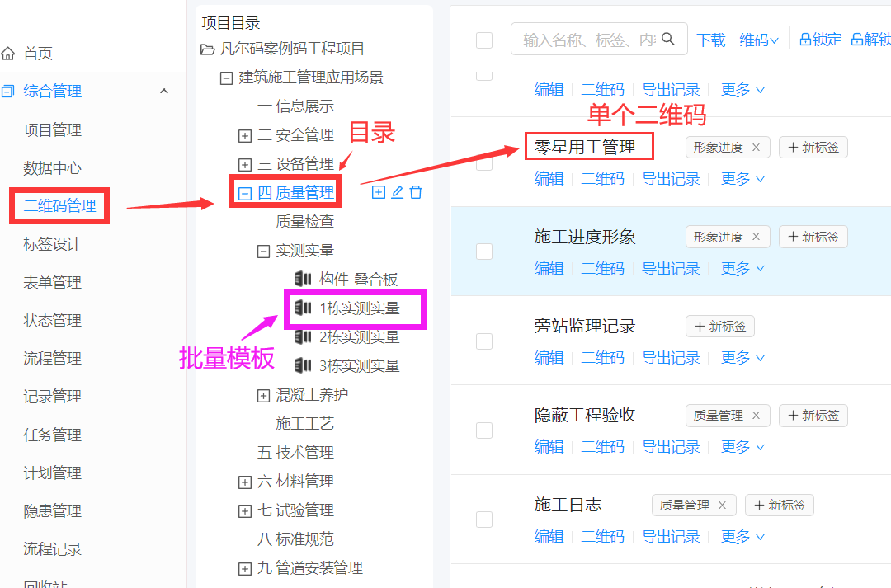Collapse the 综合管理 sidebar section
This screenshot has height=588, width=891.
pos(164,91)
